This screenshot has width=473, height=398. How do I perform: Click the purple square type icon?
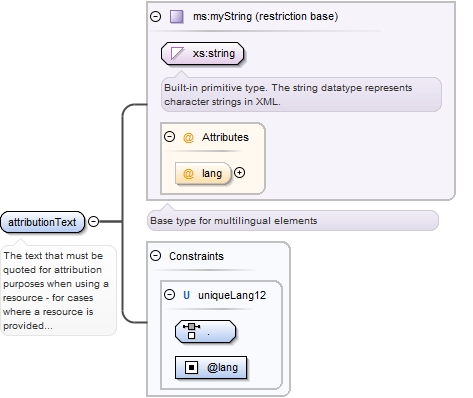[177, 16]
